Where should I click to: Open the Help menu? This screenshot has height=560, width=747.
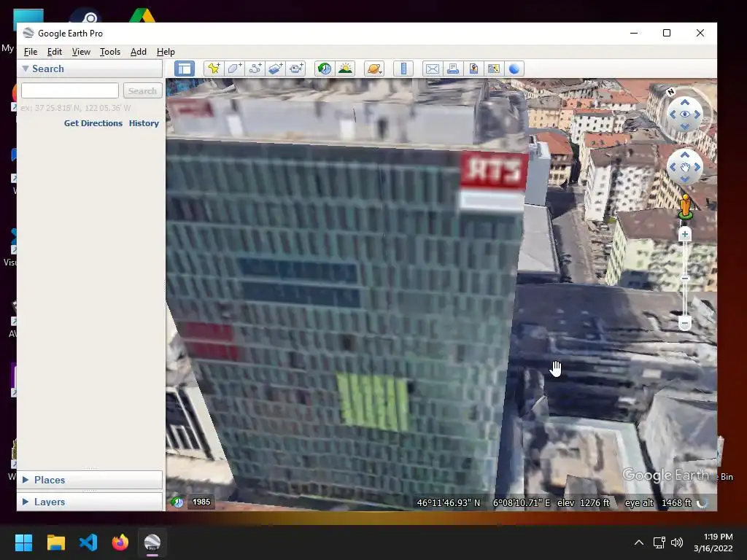[166, 52]
